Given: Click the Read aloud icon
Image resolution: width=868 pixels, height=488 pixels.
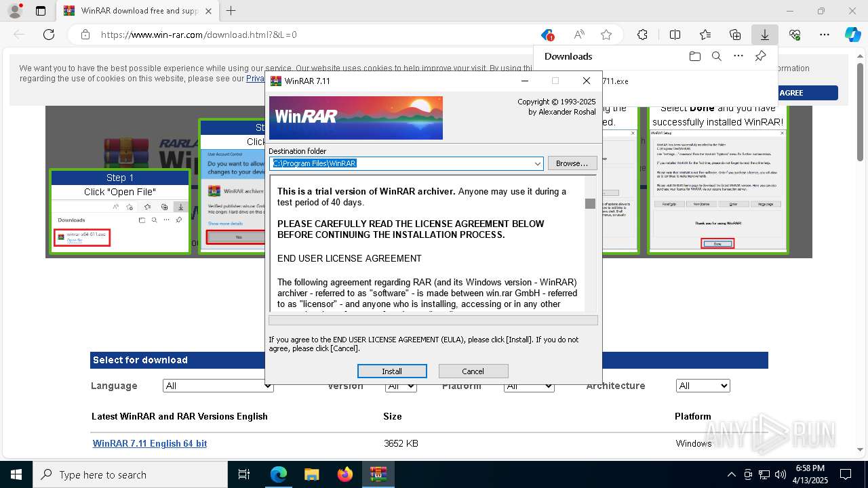Looking at the screenshot, I should [x=579, y=35].
